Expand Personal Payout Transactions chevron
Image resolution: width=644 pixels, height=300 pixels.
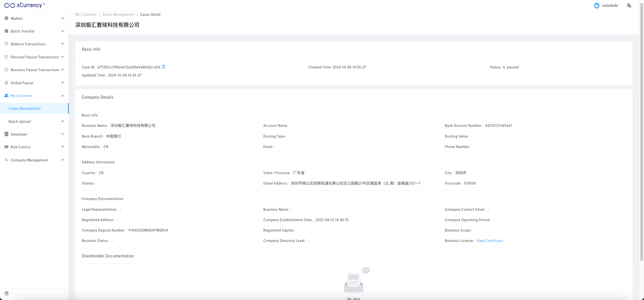coord(62,57)
